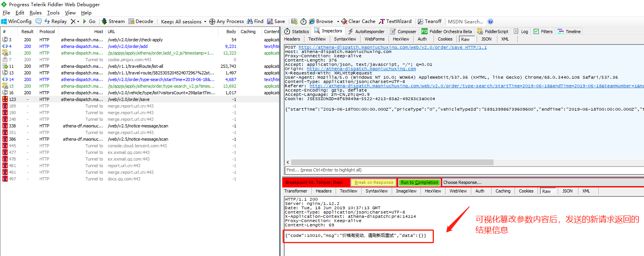Switch to the Timeline tab
Screen dimensions: 644x256
(569, 32)
